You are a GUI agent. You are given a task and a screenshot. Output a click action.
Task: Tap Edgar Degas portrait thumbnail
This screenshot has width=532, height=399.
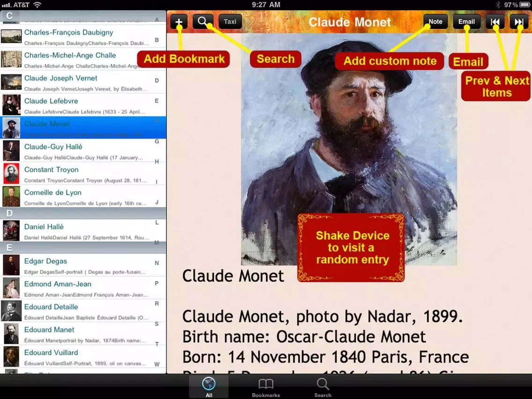point(11,266)
